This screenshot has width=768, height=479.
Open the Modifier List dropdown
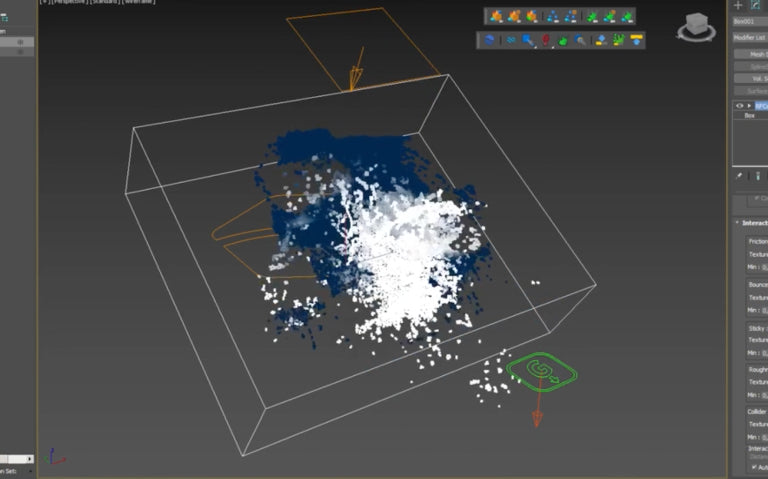click(750, 37)
